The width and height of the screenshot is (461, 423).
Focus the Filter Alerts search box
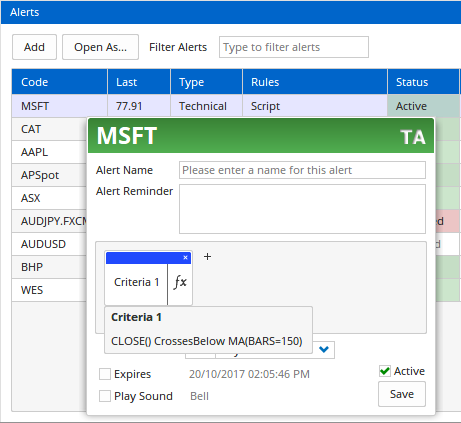coord(294,47)
